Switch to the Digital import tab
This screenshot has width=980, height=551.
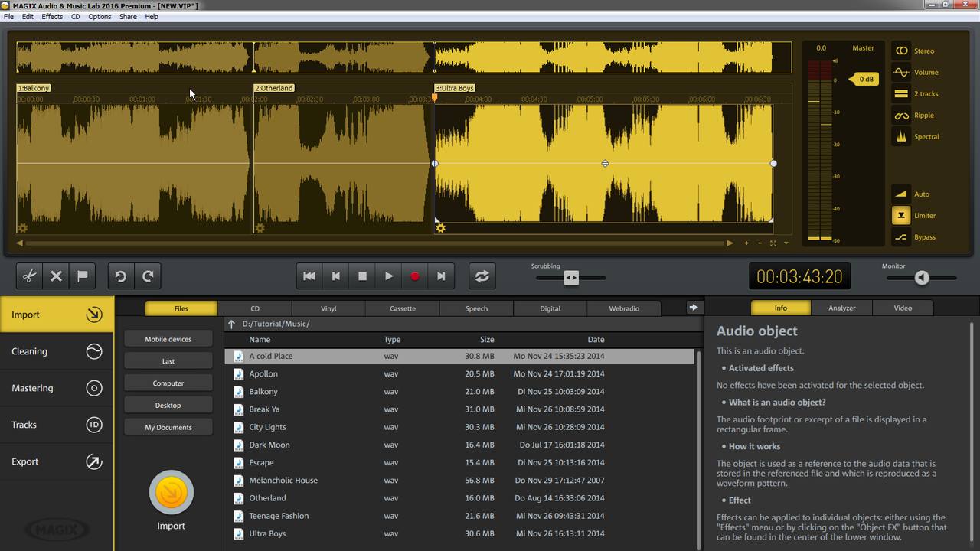click(x=550, y=308)
